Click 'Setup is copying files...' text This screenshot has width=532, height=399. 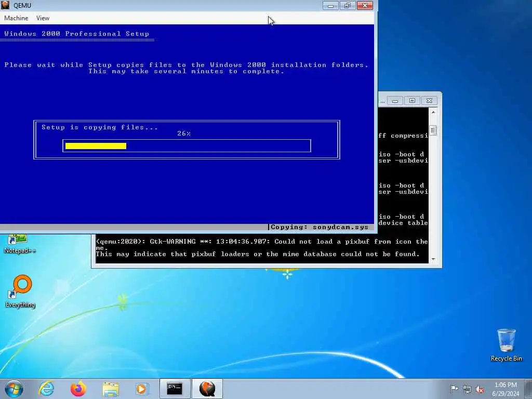tap(100, 127)
